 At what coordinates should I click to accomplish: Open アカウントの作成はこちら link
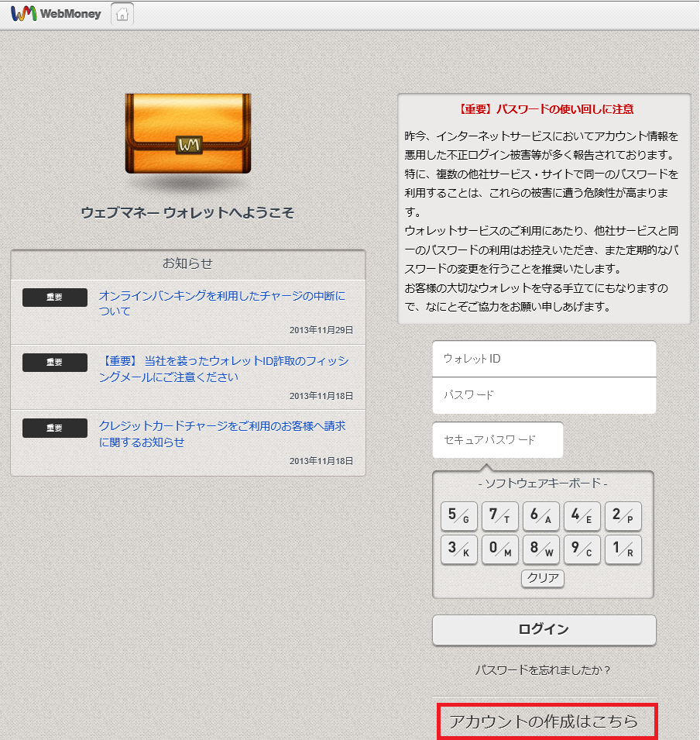pos(544,721)
